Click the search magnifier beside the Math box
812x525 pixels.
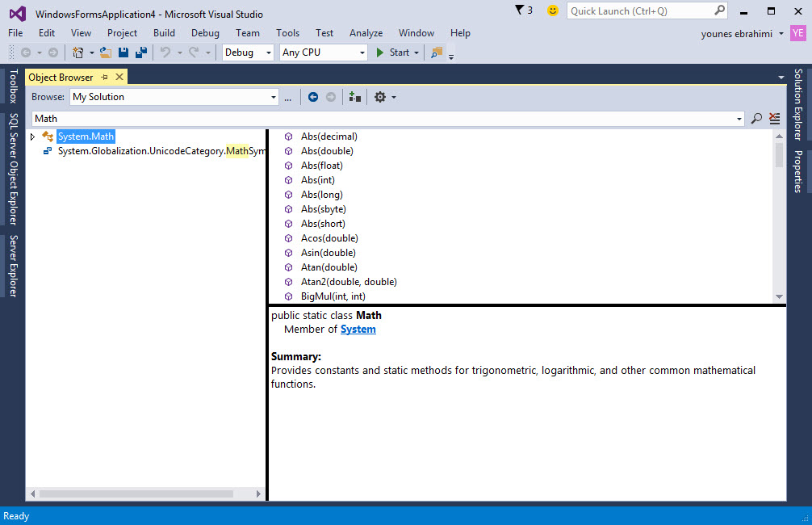[756, 119]
